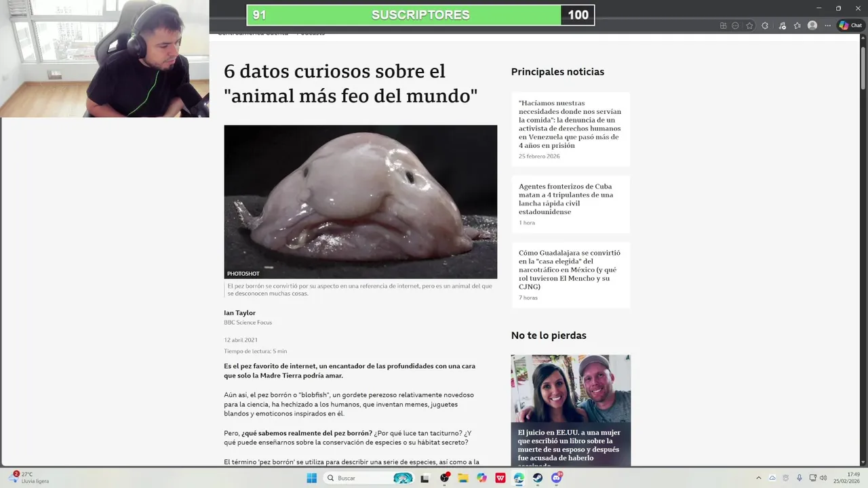Show hidden system tray icons chevron
This screenshot has height=488, width=868.
click(759, 478)
